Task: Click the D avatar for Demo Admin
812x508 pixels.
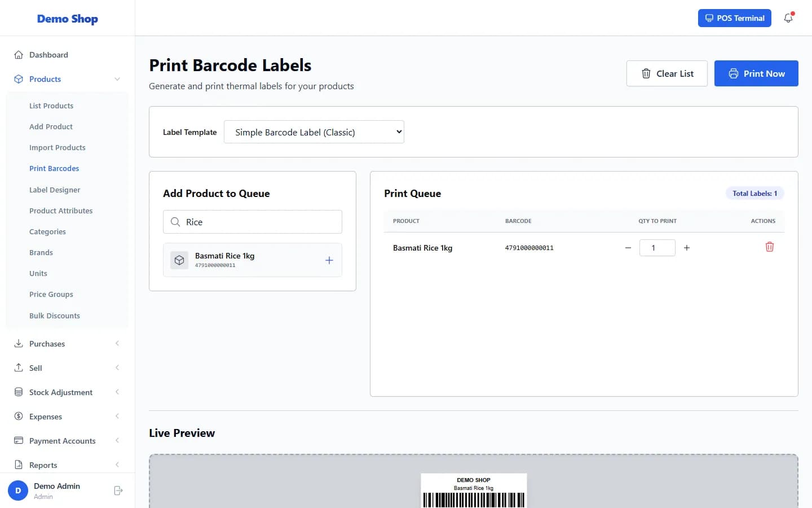Action: (18, 491)
